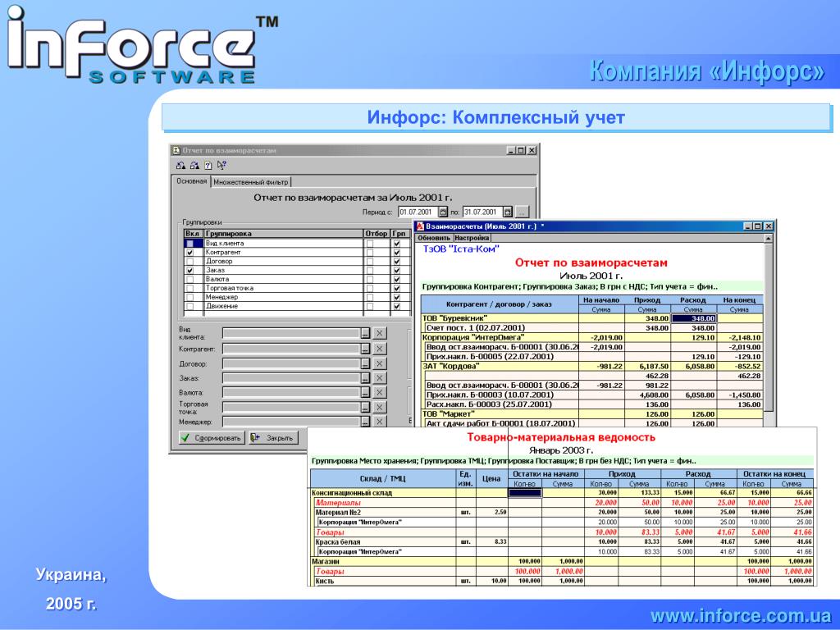Click Обновить in Взаиморасчеты window
The height and width of the screenshot is (630, 840).
[434, 238]
